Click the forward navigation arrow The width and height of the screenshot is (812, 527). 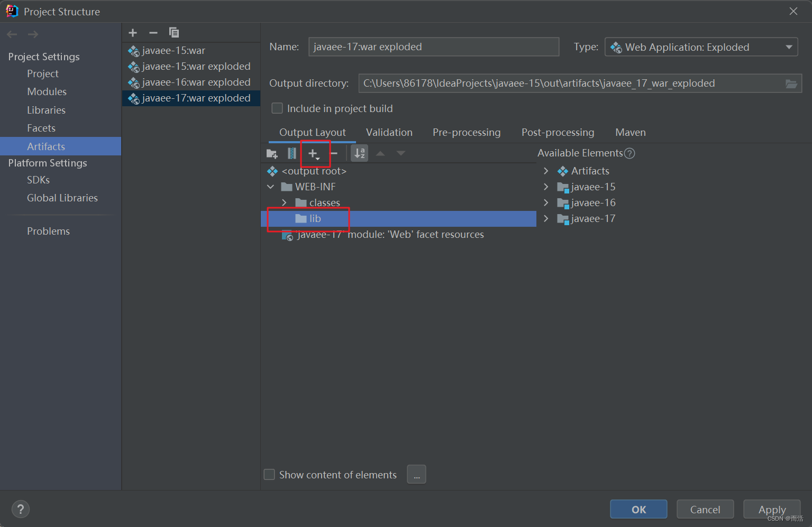(x=33, y=34)
